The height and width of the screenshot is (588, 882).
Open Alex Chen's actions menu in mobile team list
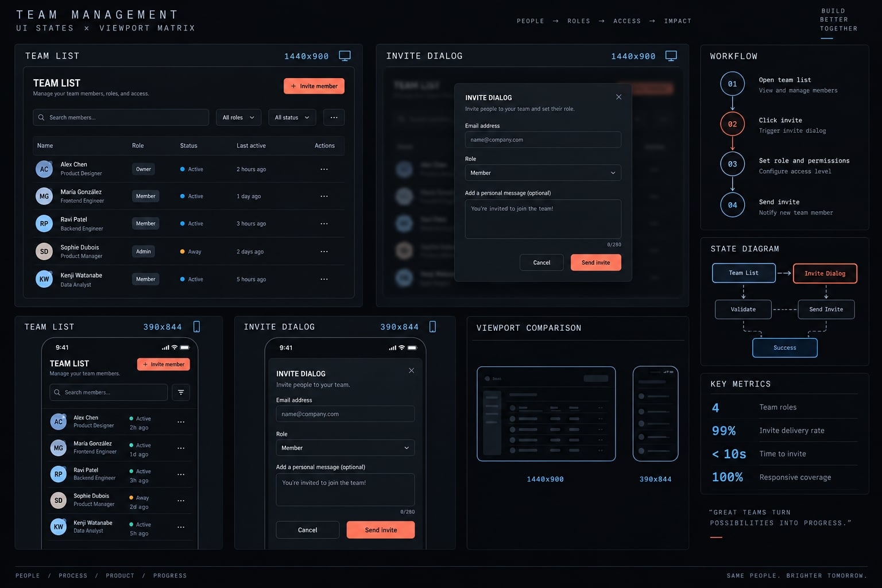[181, 422]
